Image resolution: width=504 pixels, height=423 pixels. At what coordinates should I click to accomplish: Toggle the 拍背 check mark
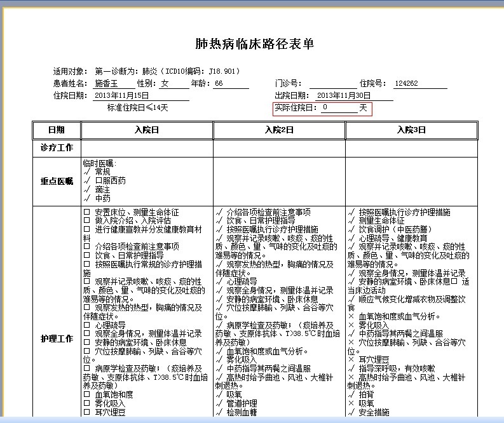tap(351, 394)
